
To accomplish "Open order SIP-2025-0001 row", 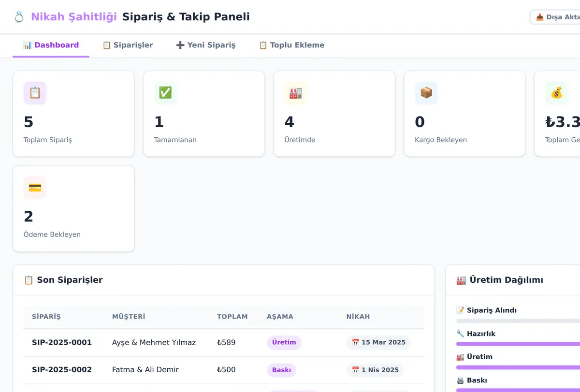I will point(223,343).
